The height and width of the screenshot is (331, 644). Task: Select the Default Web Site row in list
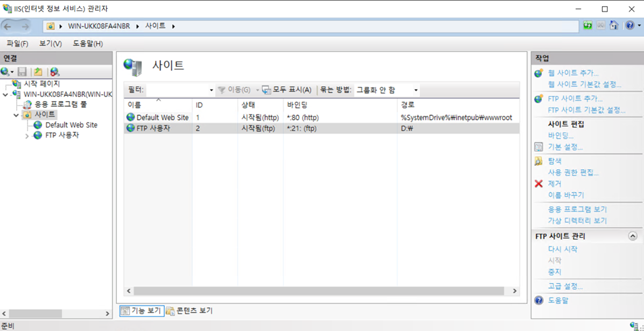(x=162, y=117)
